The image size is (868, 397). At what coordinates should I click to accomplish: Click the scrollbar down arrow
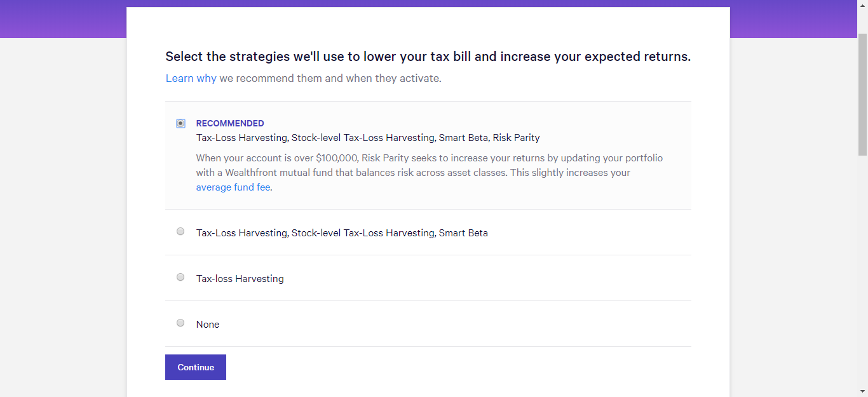(x=862, y=391)
